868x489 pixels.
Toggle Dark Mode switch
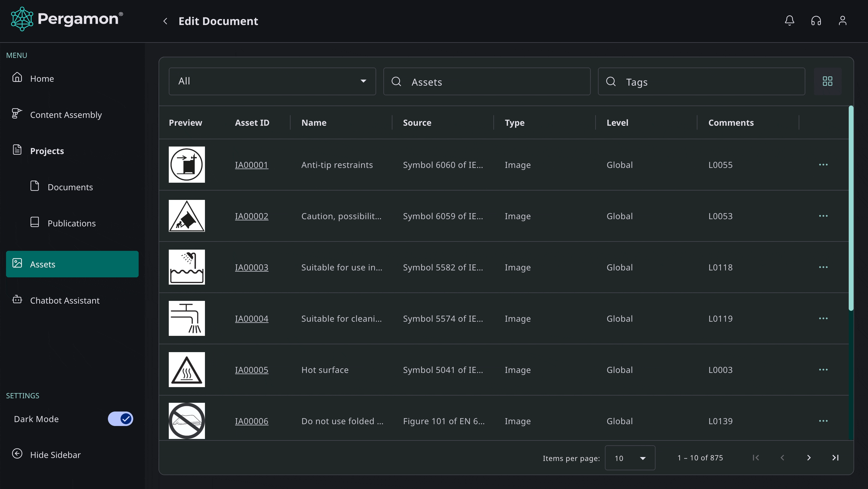(x=120, y=419)
